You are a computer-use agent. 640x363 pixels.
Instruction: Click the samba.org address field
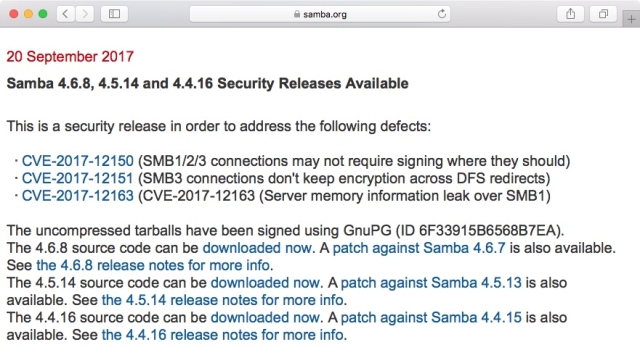coord(320,14)
